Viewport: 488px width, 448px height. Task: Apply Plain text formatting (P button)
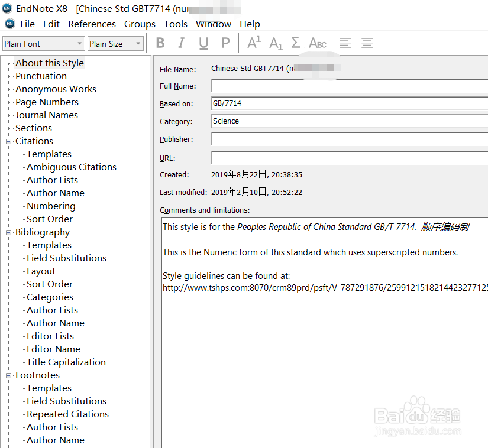(x=225, y=43)
